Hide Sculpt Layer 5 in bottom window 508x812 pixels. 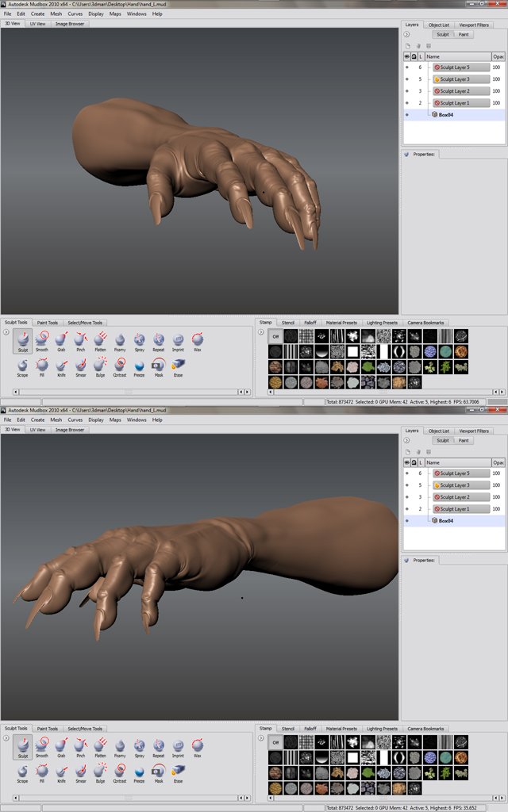tap(407, 473)
